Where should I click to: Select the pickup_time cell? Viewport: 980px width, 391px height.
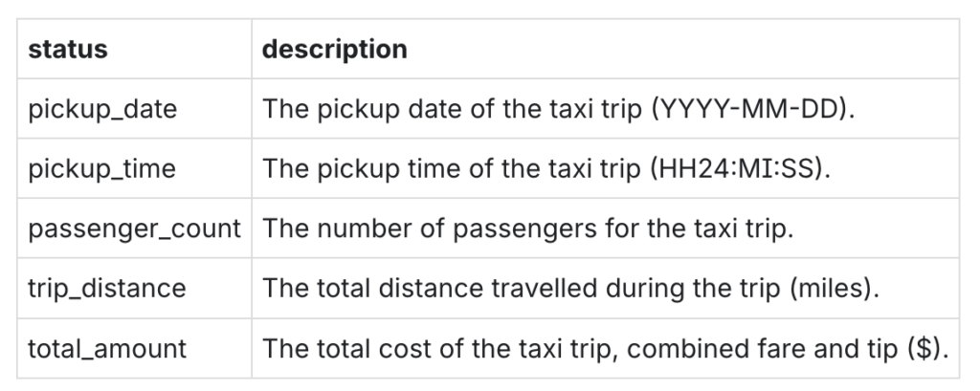coord(101,169)
